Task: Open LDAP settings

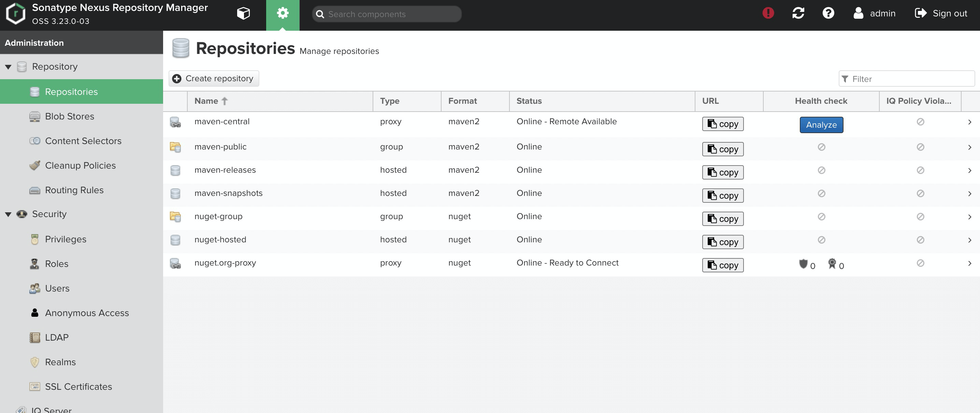Action: pyautogui.click(x=82, y=337)
